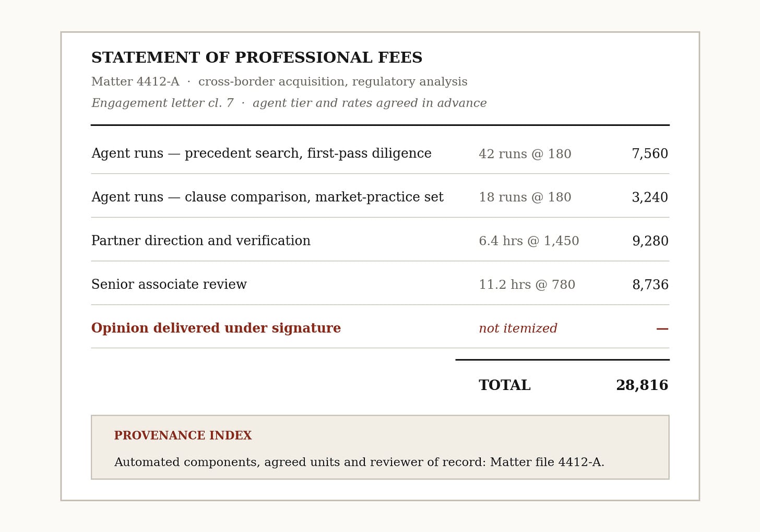Click the Engagement letter cl. 7 note
The height and width of the screenshot is (532, 760).
(289, 103)
